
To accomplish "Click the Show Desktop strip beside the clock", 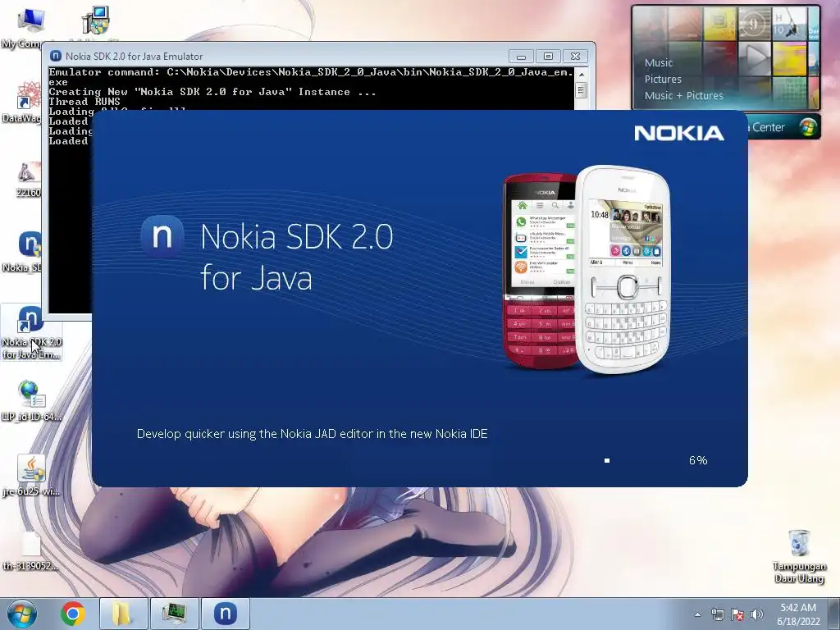I will (x=834, y=614).
